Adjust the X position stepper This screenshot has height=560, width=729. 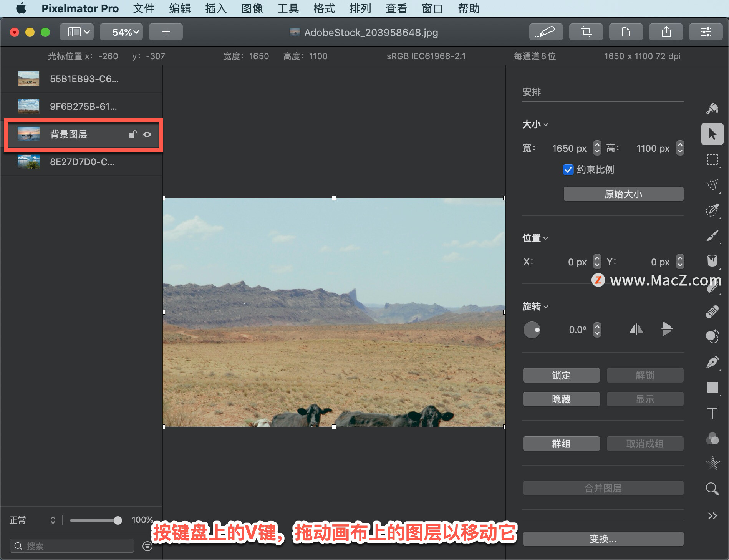coord(597,262)
